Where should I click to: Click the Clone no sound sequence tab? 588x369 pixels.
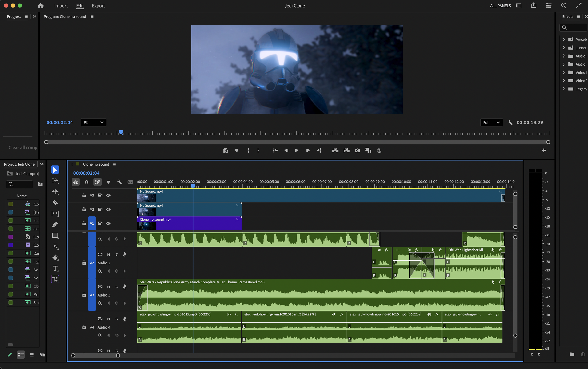pyautogui.click(x=96, y=164)
